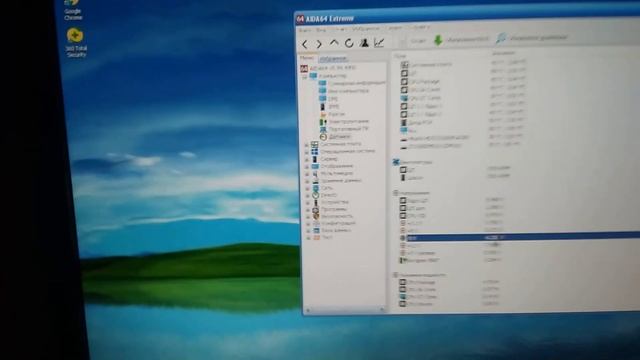
Task: Expand the Операционная система tree node
Action: (307, 152)
